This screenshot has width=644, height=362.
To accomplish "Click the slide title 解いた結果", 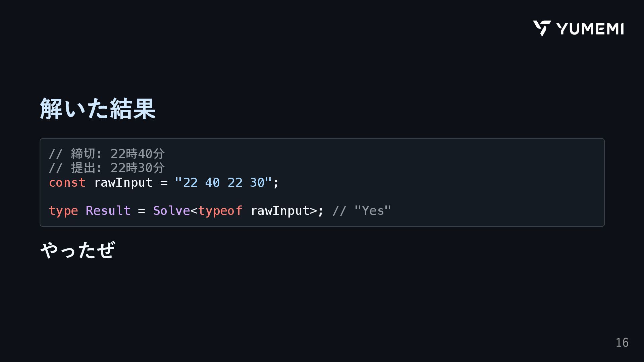I will tap(98, 109).
